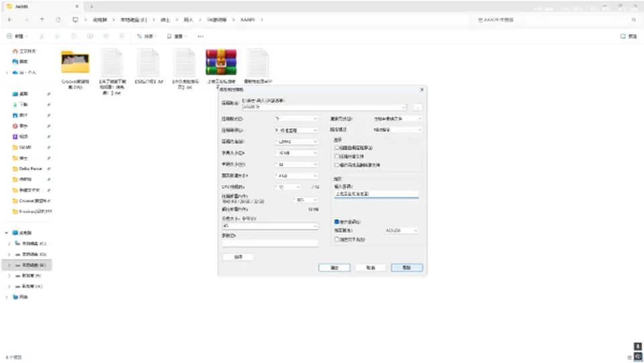The height and width of the screenshot is (363, 644).
Task: Click the Cut scissors toolbar icon
Action: (42, 36)
